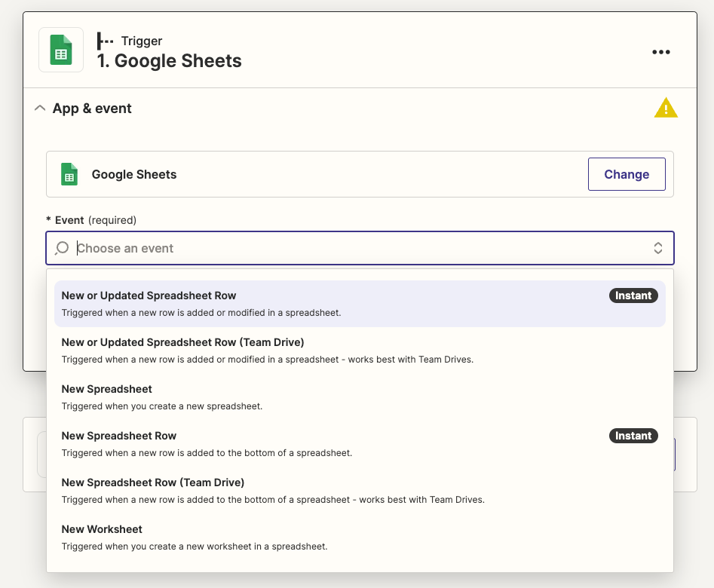Click the trigger step icon beside Trigger label
Viewport: 714px width, 588px height.
point(106,41)
